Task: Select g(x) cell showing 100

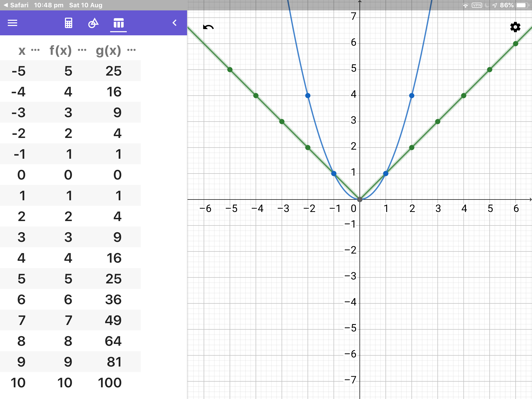Action: (x=110, y=383)
